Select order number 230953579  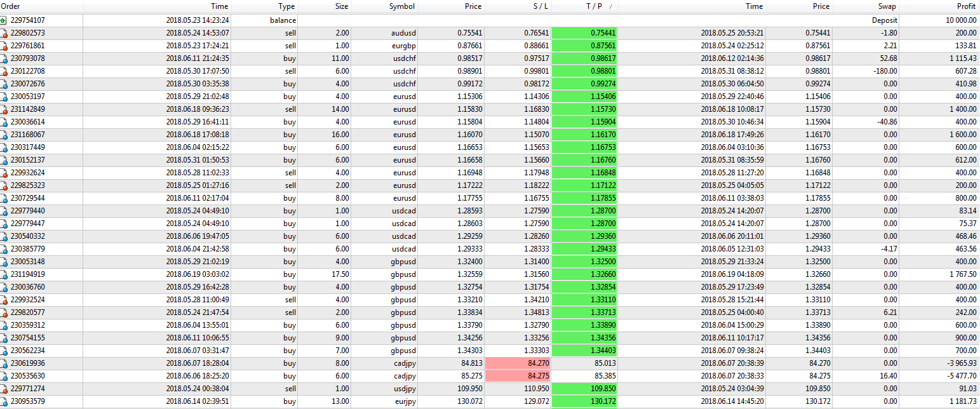pyautogui.click(x=28, y=401)
